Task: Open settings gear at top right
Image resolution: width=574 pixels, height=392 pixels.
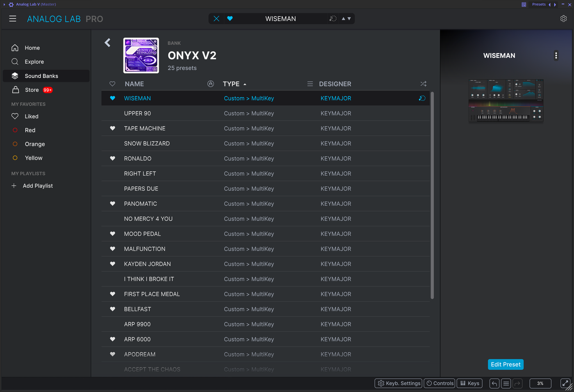Action: pos(564,18)
